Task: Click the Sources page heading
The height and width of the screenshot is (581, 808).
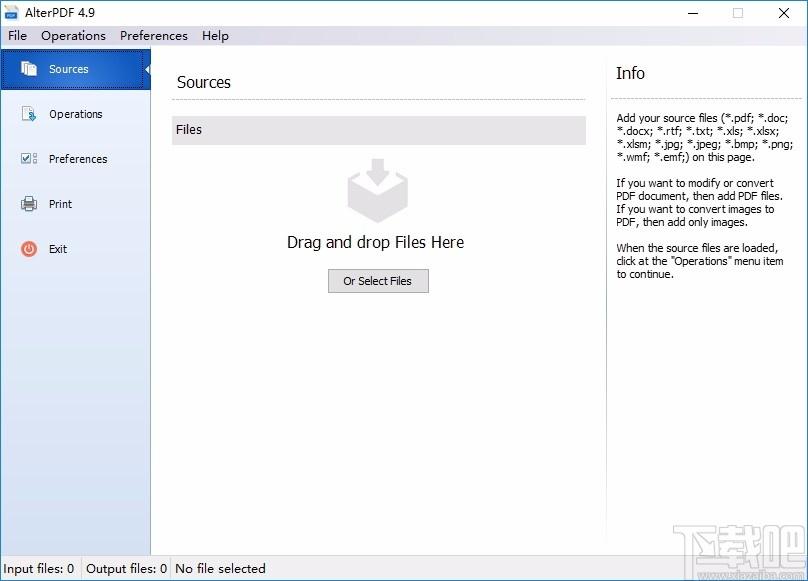Action: click(x=204, y=82)
